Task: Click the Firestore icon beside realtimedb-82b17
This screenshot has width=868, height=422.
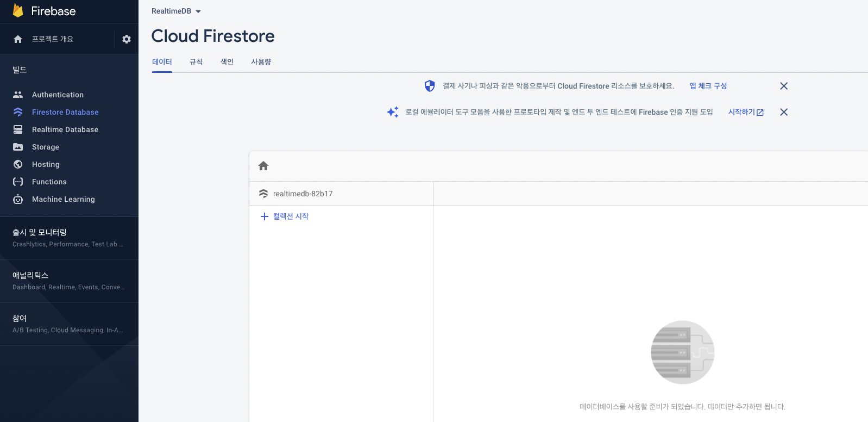Action: click(263, 194)
